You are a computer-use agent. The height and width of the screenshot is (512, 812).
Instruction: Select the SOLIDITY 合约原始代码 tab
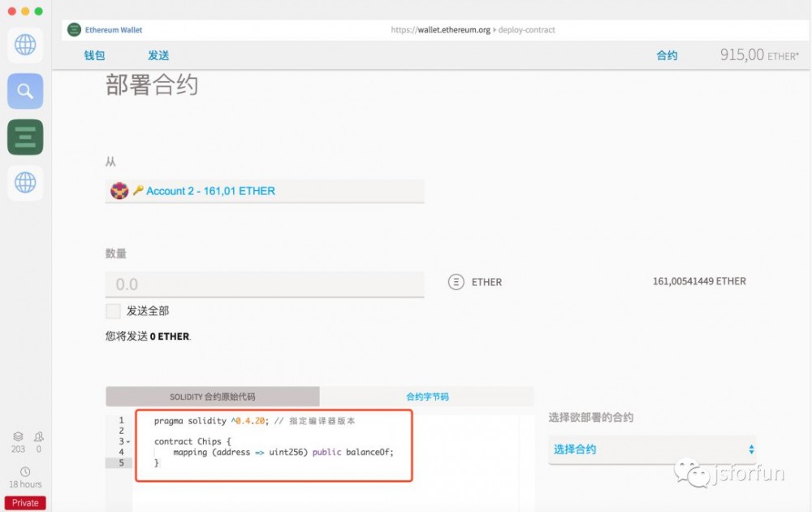(212, 396)
